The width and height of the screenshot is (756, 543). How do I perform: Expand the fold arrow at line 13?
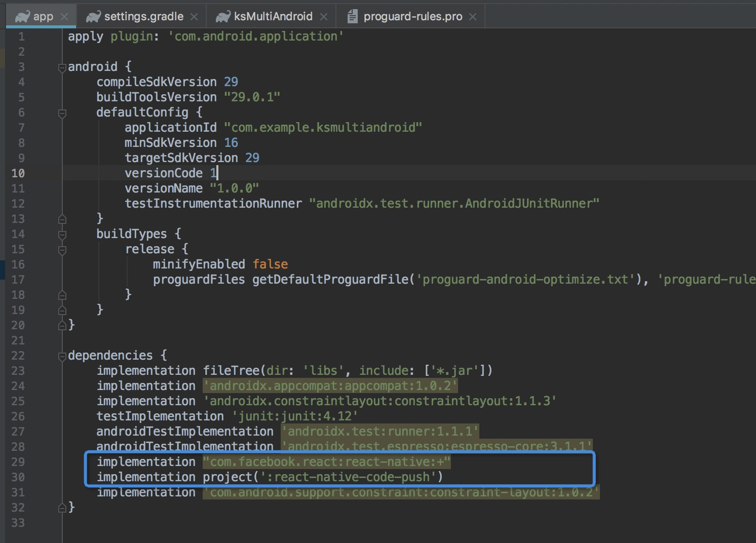click(x=61, y=218)
